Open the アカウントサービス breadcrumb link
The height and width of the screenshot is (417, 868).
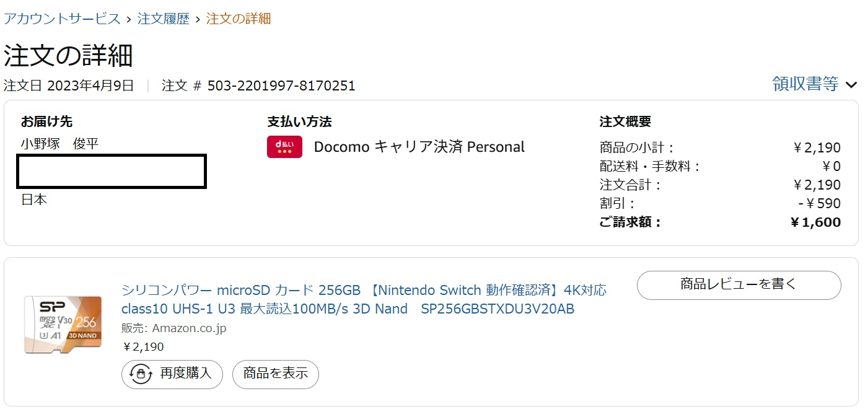(62, 19)
